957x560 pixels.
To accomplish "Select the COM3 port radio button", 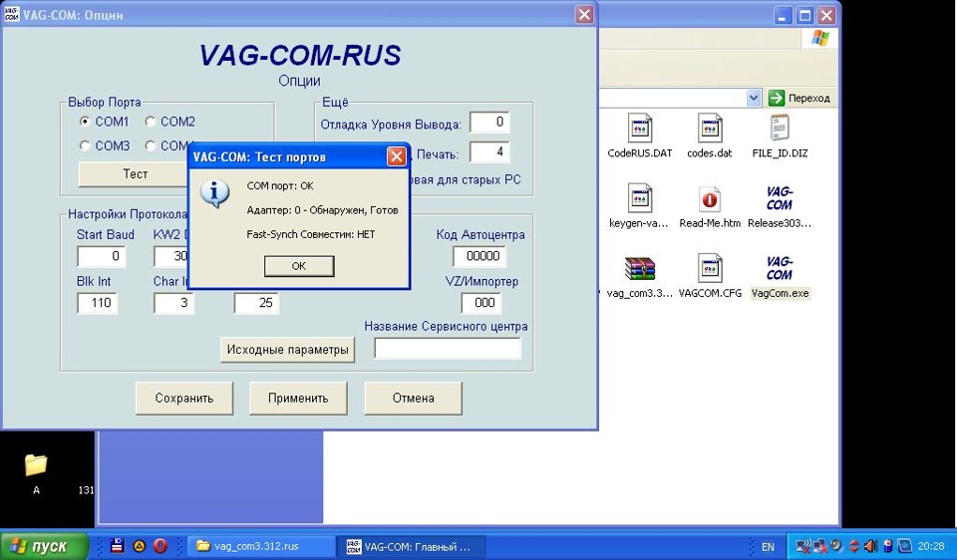I will click(x=85, y=145).
